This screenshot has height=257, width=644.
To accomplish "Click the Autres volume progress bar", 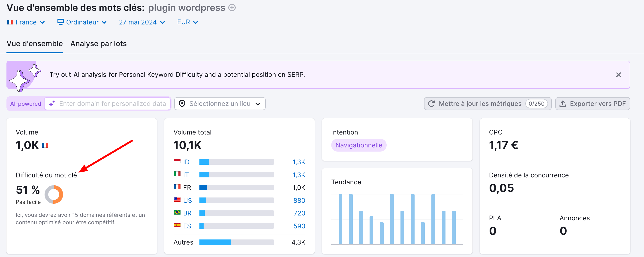I will [x=237, y=242].
